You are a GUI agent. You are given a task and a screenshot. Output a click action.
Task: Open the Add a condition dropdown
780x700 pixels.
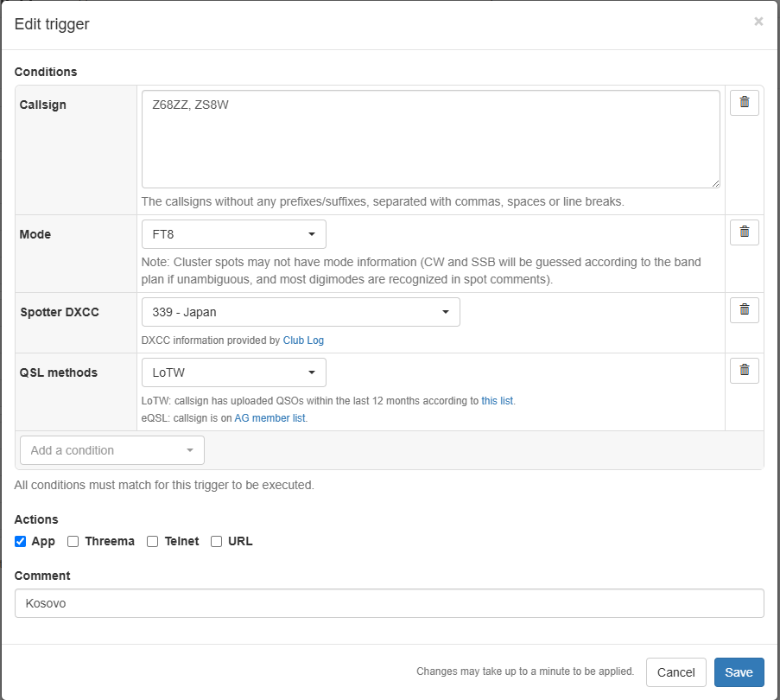tap(111, 450)
